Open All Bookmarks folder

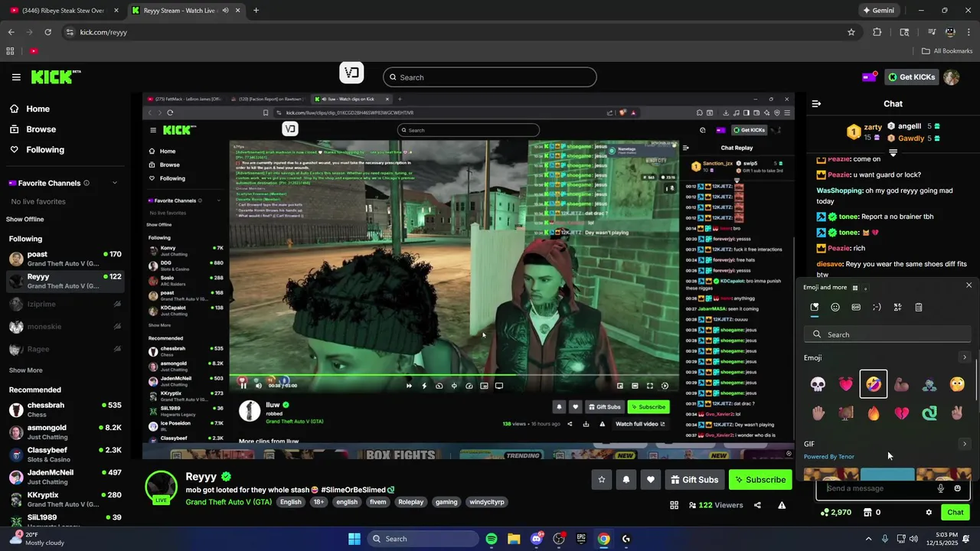tap(947, 51)
